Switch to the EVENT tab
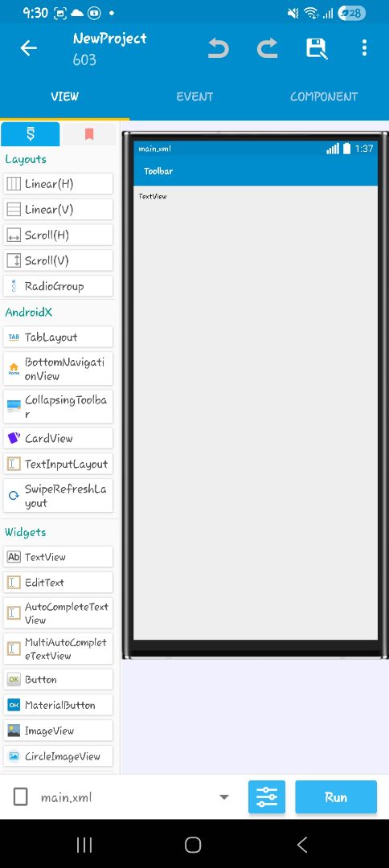The image size is (389, 868). coord(194,96)
